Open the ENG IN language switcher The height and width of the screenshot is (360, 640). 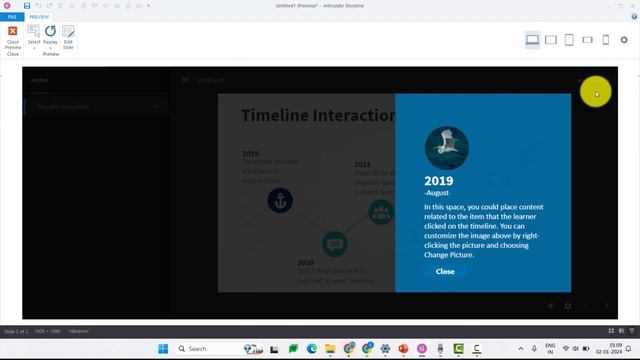tap(550, 349)
